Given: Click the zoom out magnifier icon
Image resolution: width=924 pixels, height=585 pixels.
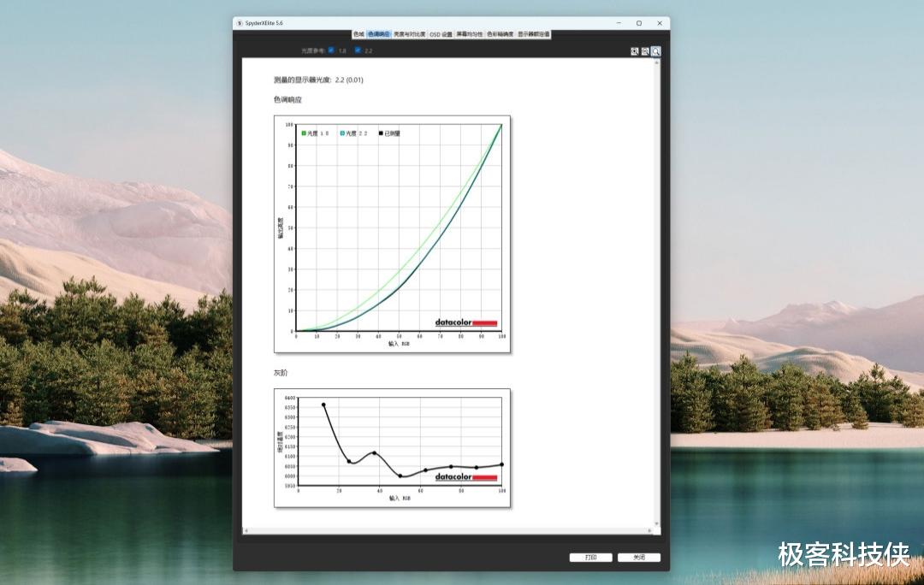Looking at the screenshot, I should (645, 51).
